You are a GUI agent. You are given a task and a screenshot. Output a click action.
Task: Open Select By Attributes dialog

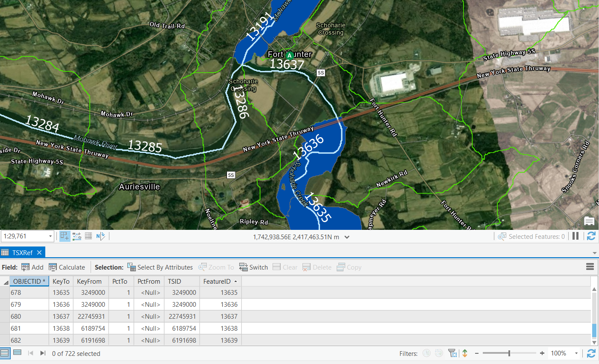(x=160, y=267)
